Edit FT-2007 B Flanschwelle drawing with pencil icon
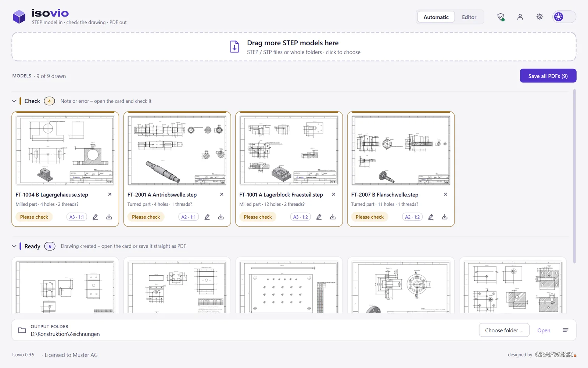Image resolution: width=588 pixels, height=368 pixels. pyautogui.click(x=431, y=217)
